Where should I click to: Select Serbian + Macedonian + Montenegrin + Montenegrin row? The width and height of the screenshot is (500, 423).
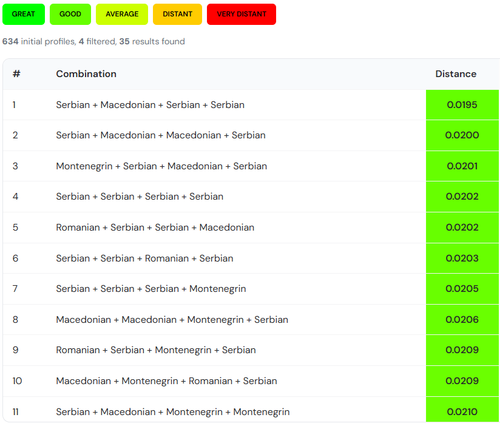click(251, 410)
